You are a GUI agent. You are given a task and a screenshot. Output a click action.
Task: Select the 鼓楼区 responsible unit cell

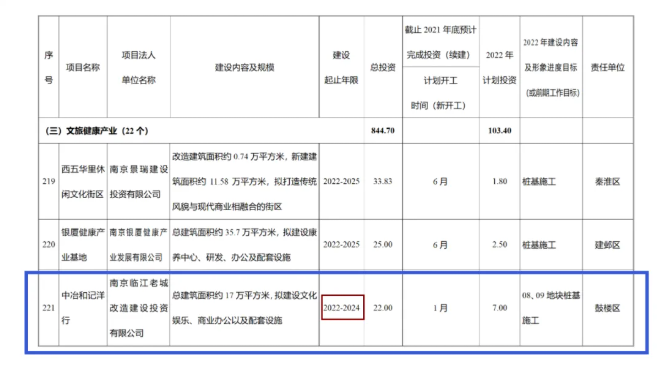pyautogui.click(x=608, y=308)
